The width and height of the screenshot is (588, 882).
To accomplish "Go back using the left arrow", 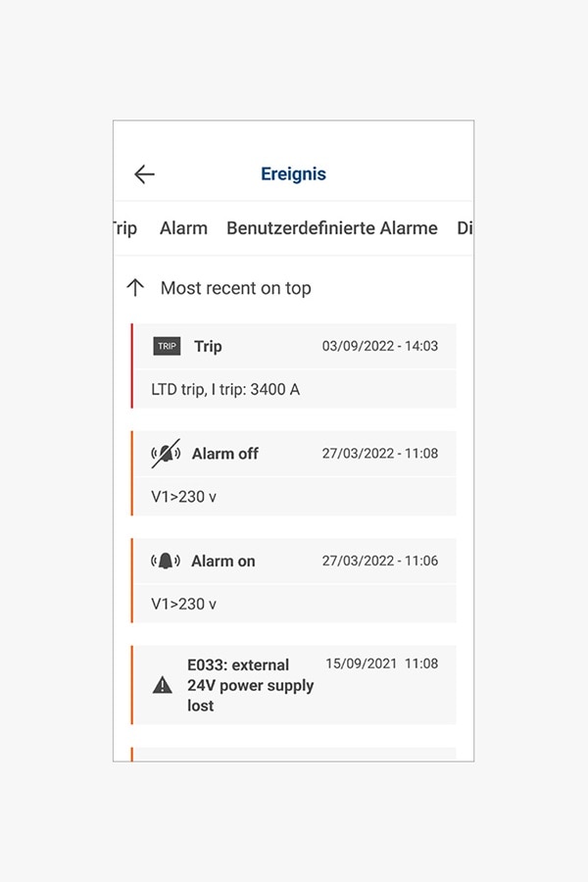I will (x=144, y=174).
